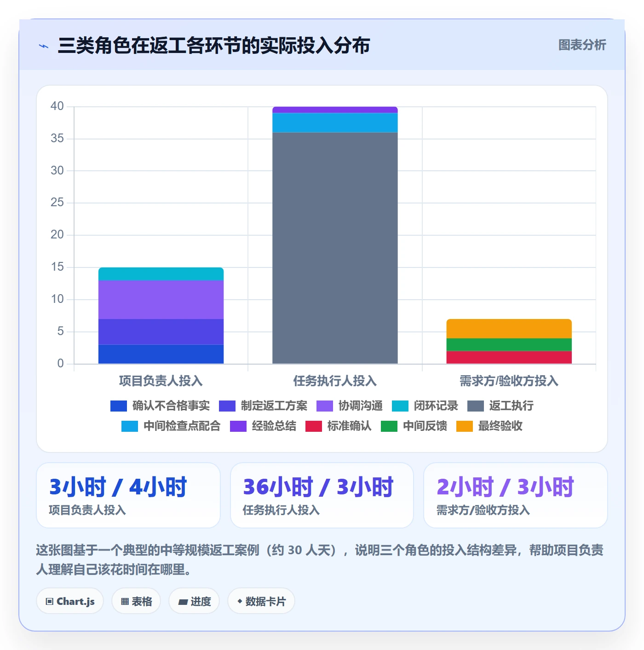644x650 pixels.
Task: Select the 进度 tag chip
Action: coord(194,601)
